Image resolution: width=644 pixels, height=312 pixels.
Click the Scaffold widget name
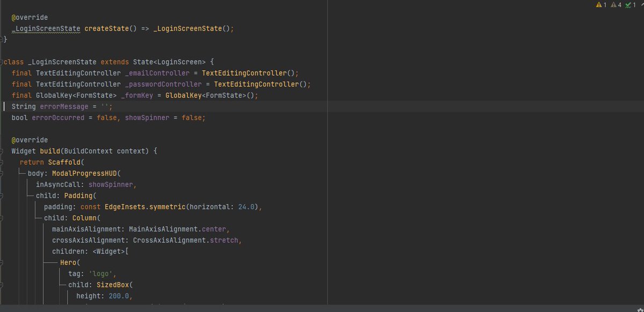64,162
